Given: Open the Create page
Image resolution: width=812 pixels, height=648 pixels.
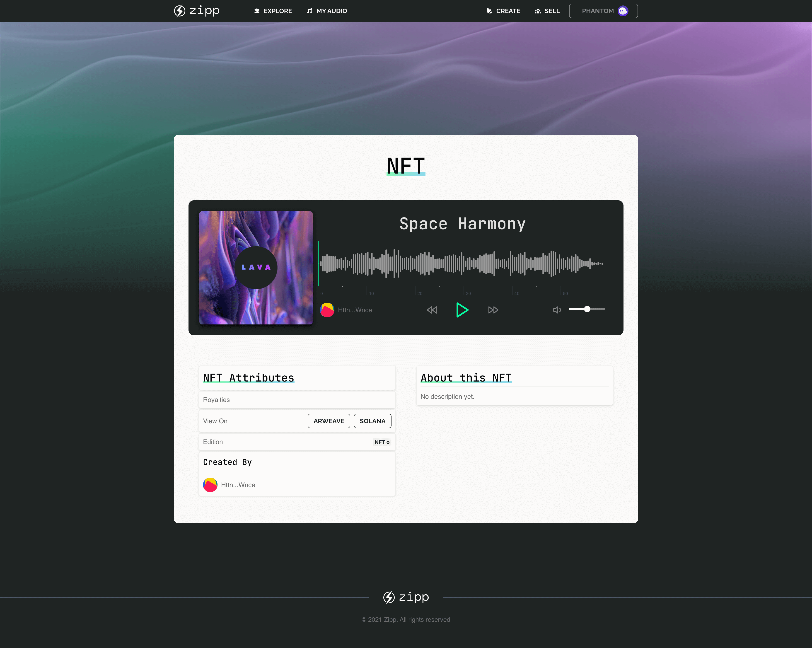Looking at the screenshot, I should pos(503,11).
